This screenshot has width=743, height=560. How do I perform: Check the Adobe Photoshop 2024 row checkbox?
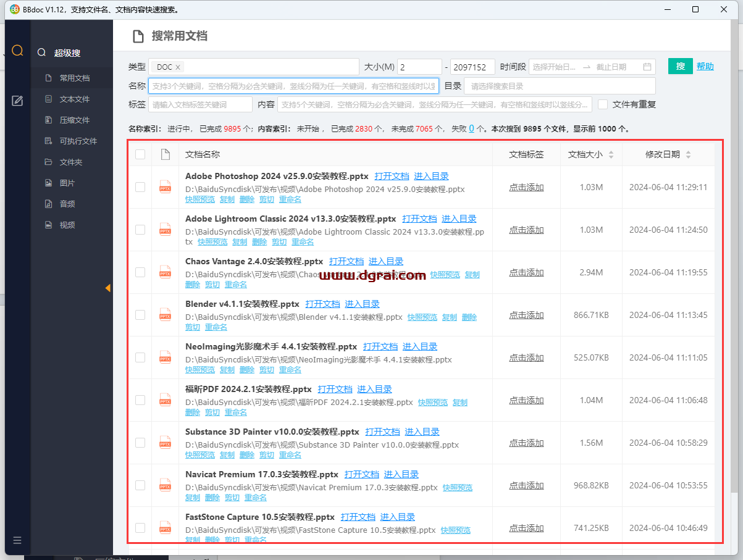coord(140,187)
